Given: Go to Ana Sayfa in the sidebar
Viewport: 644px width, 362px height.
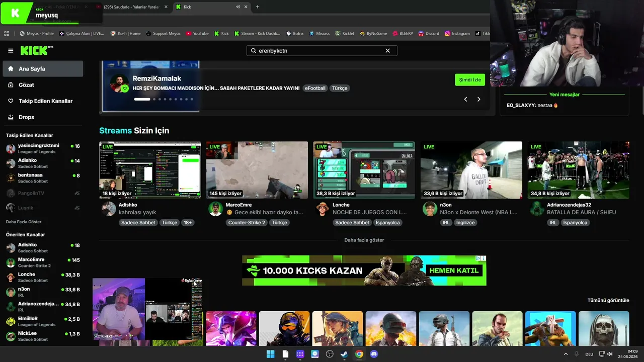Looking at the screenshot, I should point(43,69).
